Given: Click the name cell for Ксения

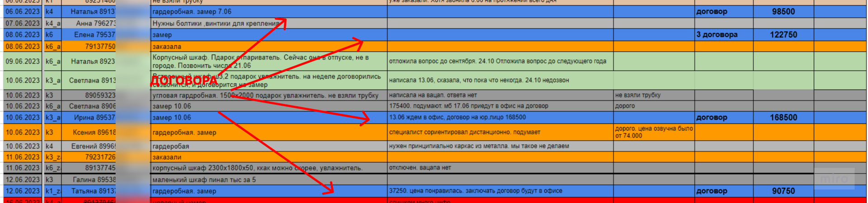Looking at the screenshot, I should coord(93,132).
